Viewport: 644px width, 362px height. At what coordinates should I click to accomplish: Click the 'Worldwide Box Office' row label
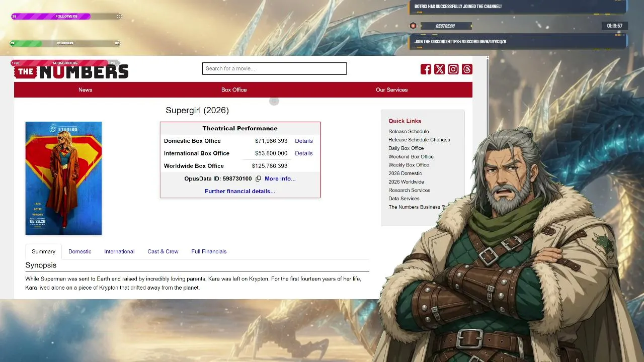[x=194, y=166]
